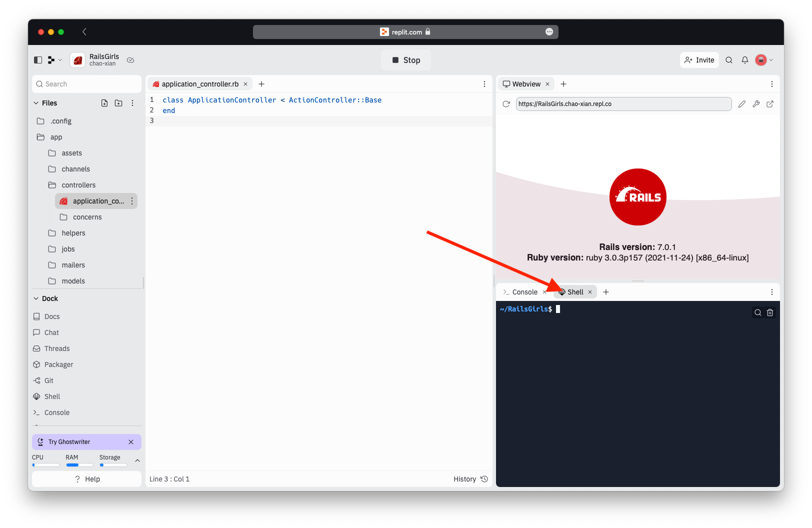Image resolution: width=812 pixels, height=528 pixels.
Task: Open the Webview in a new tab
Action: coord(770,104)
